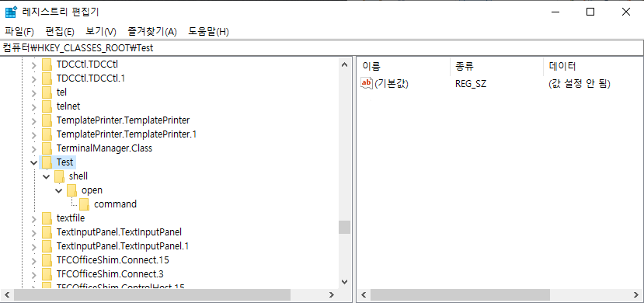Viewport: 644px width, 303px height.
Task: Click the Registry Editor app icon in title bar
Action: (11, 12)
